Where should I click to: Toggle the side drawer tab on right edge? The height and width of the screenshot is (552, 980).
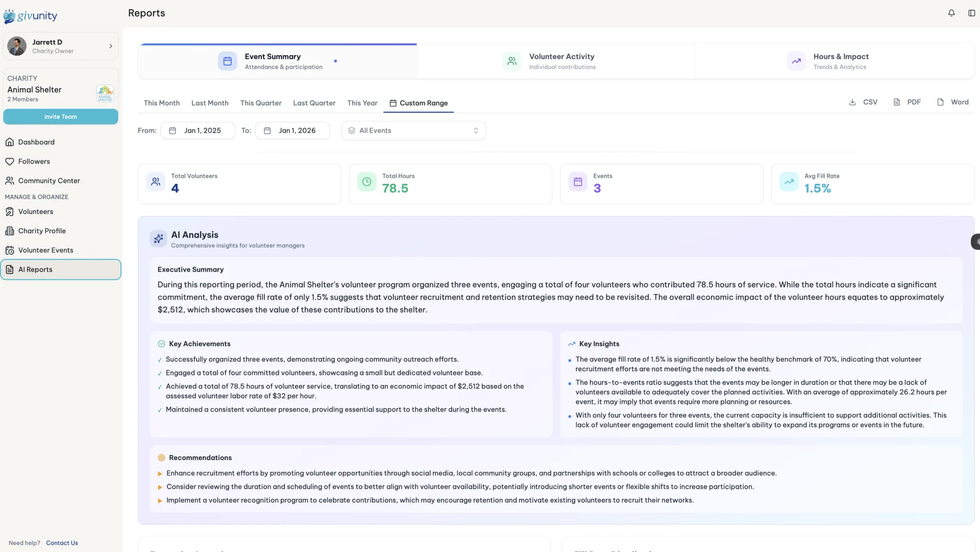(975, 241)
